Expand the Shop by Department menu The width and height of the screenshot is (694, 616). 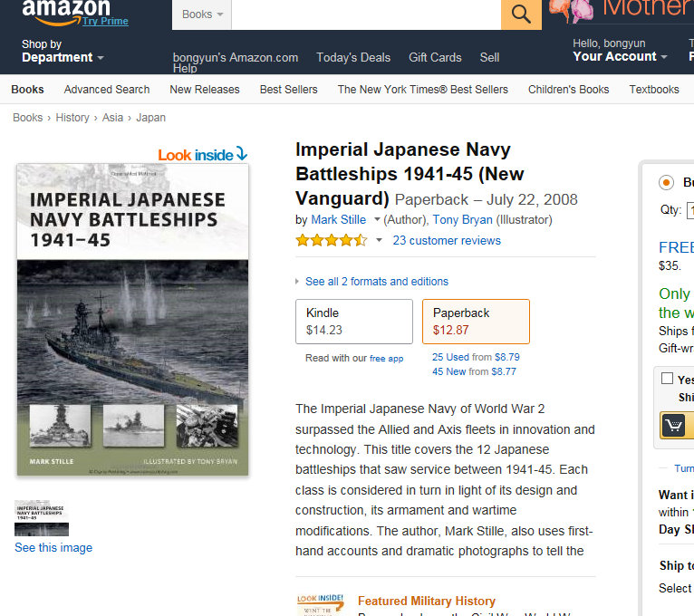(x=63, y=51)
